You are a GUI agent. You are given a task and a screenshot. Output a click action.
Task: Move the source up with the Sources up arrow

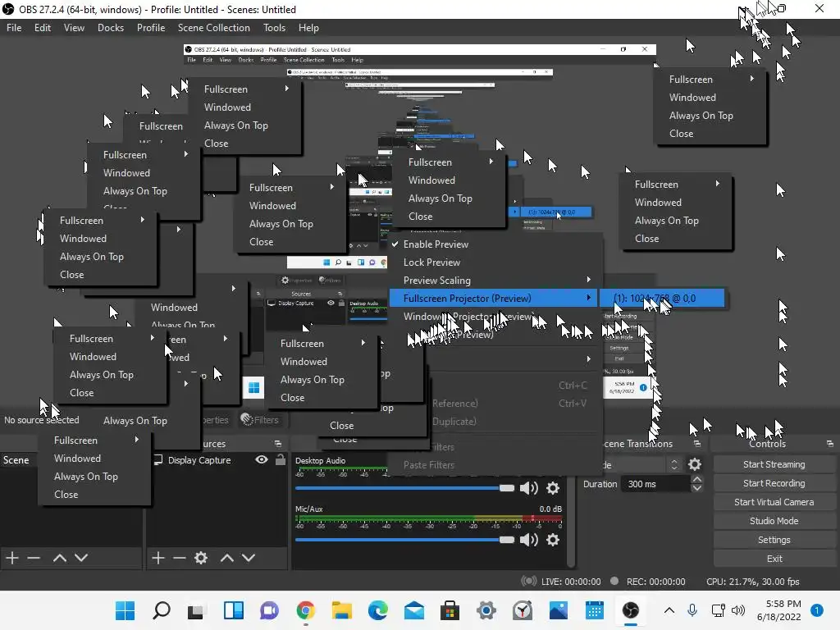pyautogui.click(x=227, y=558)
